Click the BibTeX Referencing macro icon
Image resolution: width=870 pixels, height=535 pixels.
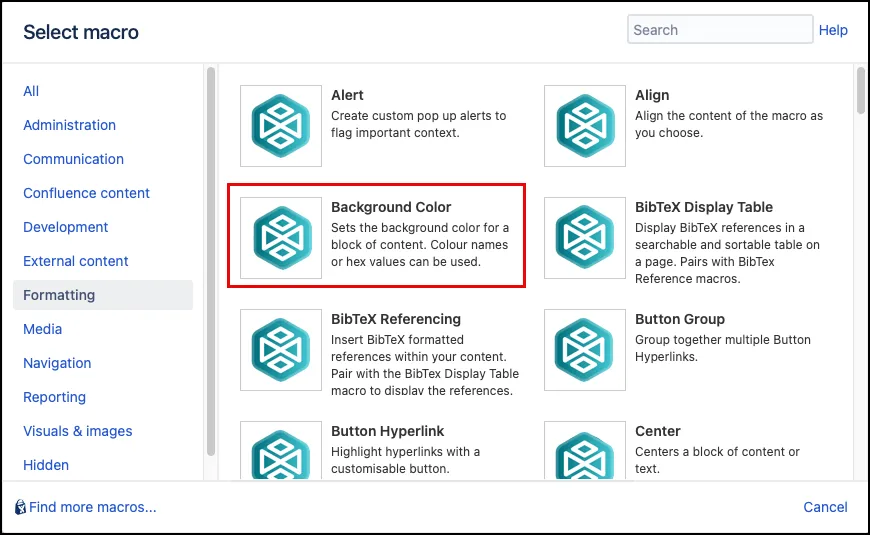(281, 350)
